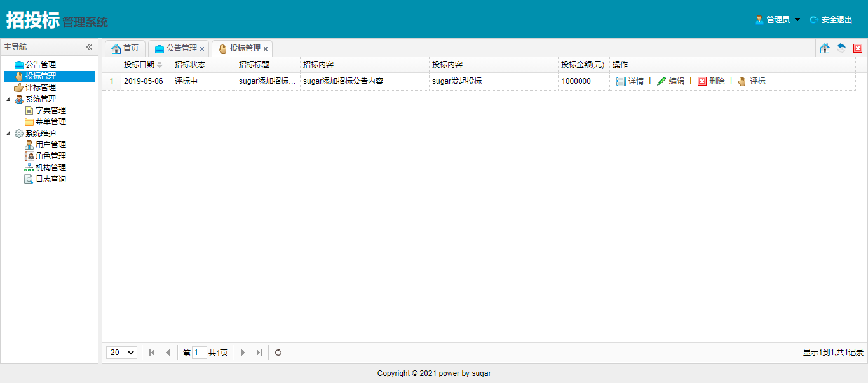Screen dimensions: 868x383
Task: Open 评标管理 in the navigation tree
Action: coord(41,88)
